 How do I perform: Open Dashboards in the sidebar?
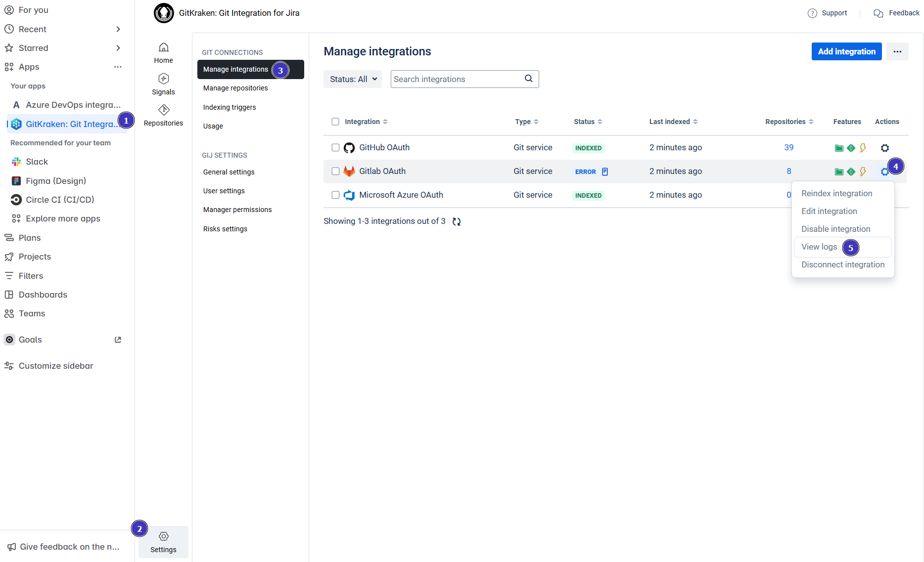pyautogui.click(x=36, y=295)
